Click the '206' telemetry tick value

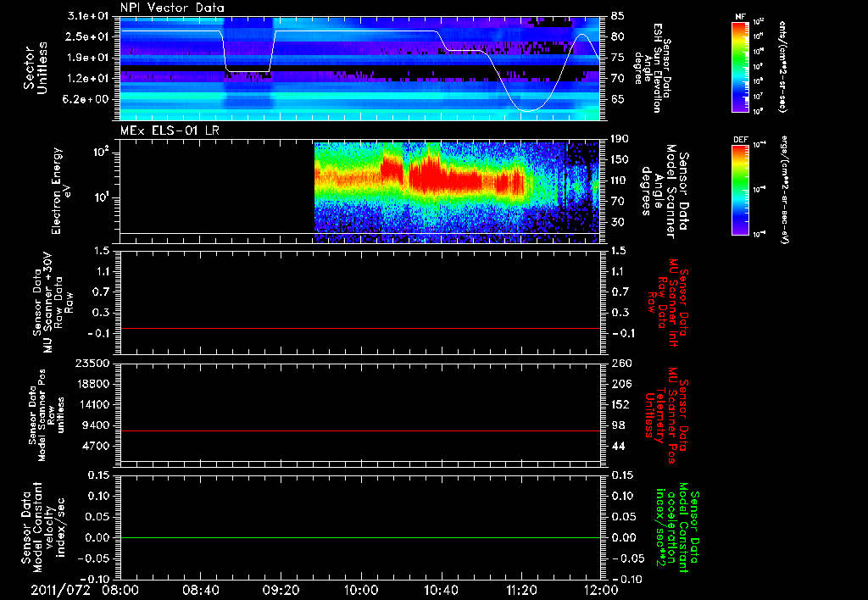[x=621, y=384]
